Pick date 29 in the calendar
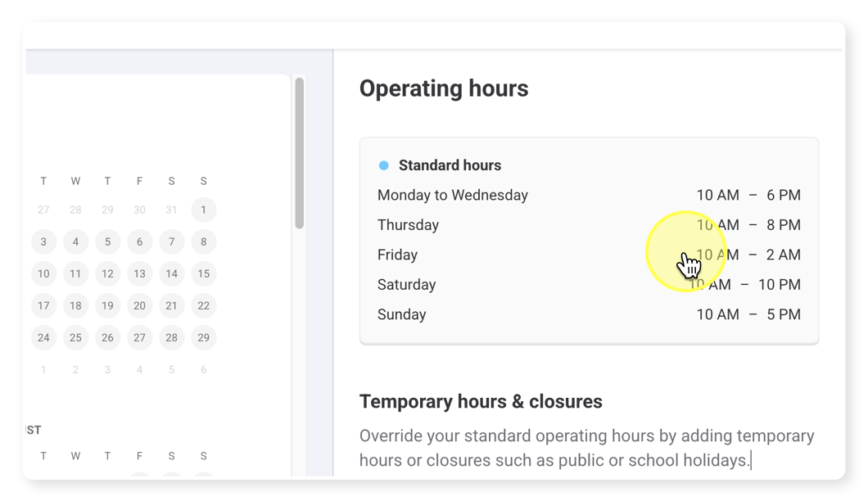This screenshot has height=501, width=868. [x=204, y=338]
